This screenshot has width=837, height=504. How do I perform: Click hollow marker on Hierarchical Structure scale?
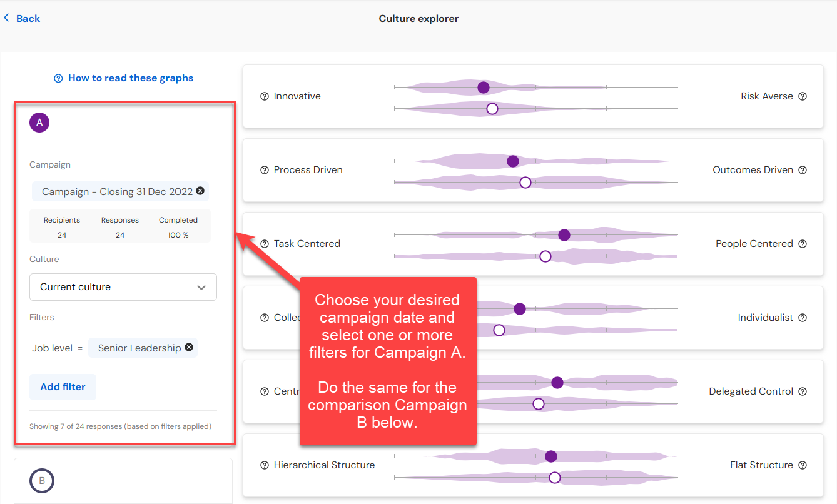555,478
